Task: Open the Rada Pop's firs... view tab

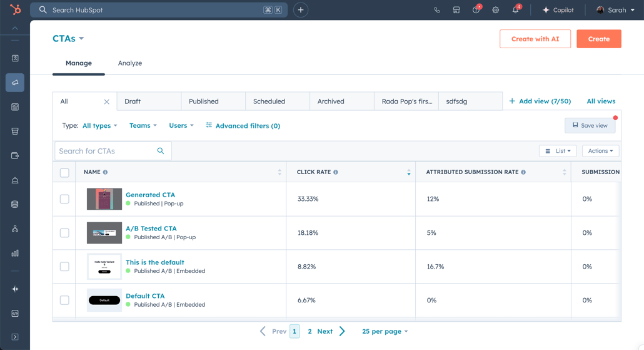Action: (x=406, y=101)
